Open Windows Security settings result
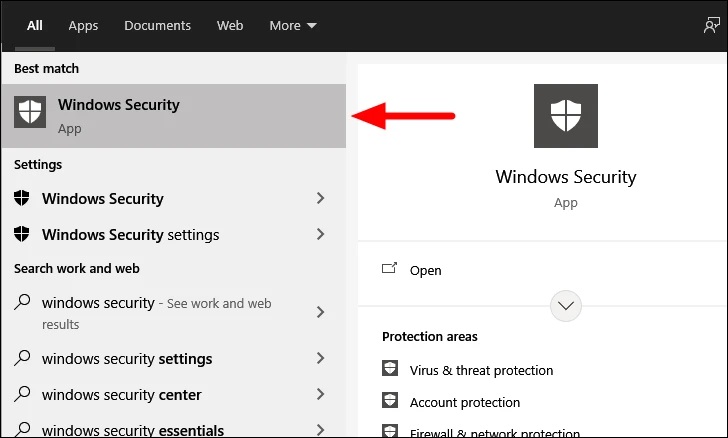This screenshot has width=728, height=438. [130, 235]
